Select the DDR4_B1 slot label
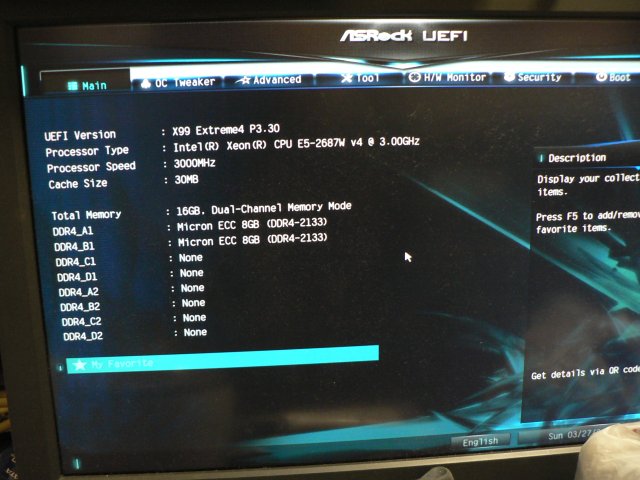 (74, 247)
